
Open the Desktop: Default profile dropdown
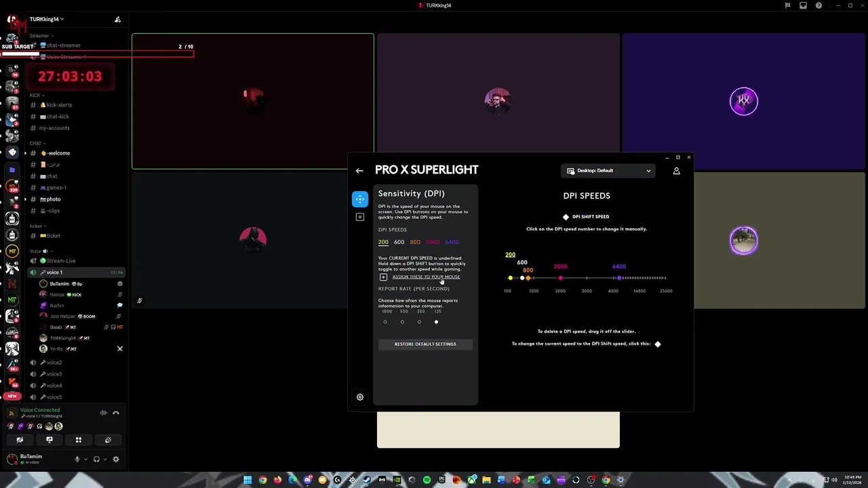point(608,171)
